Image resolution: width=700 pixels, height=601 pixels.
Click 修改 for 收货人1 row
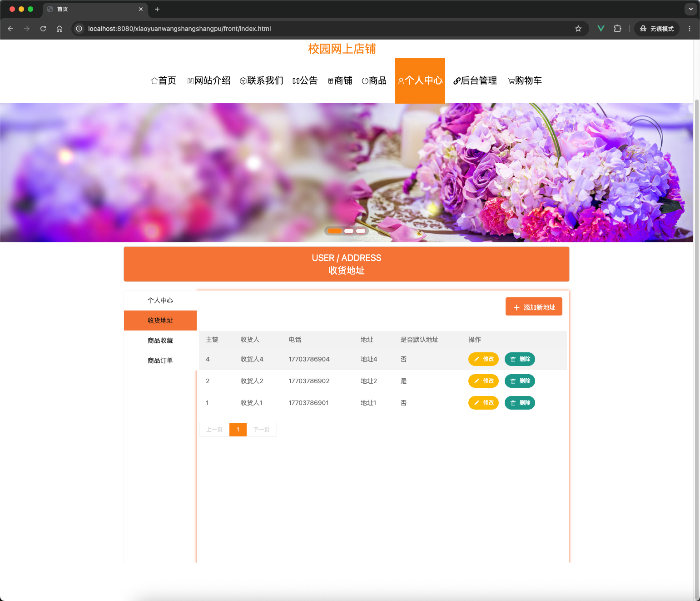483,403
